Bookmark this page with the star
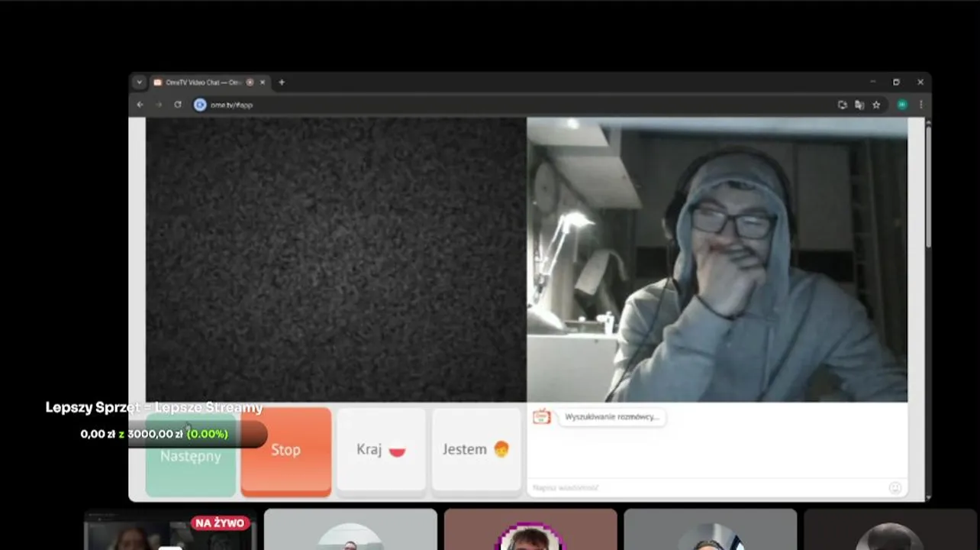 click(x=876, y=105)
